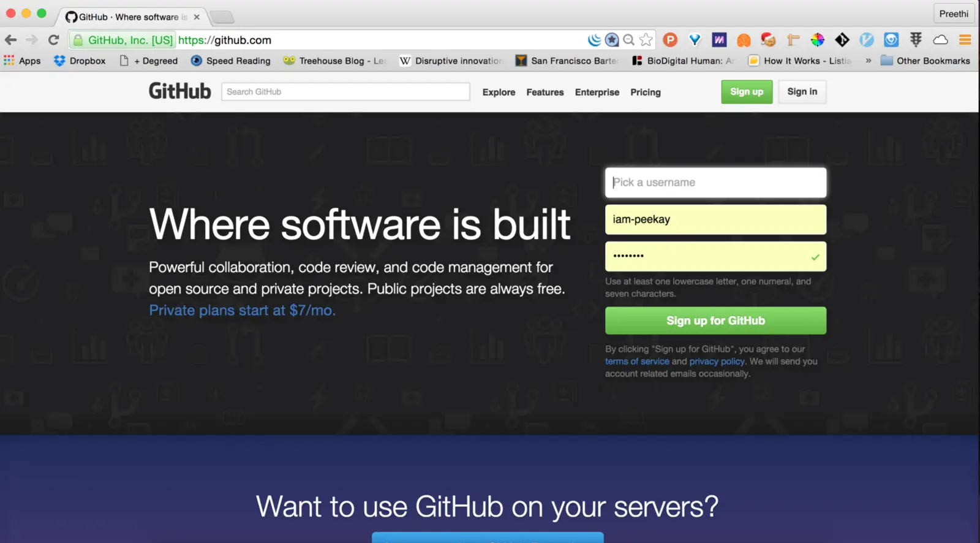
Task: Click the zoom magnifier icon in address bar
Action: (x=628, y=40)
